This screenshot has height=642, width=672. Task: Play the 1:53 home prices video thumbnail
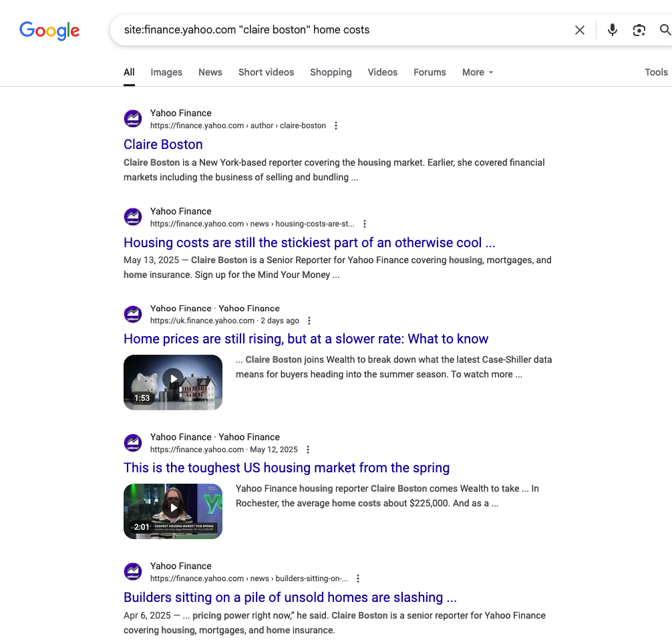(172, 382)
